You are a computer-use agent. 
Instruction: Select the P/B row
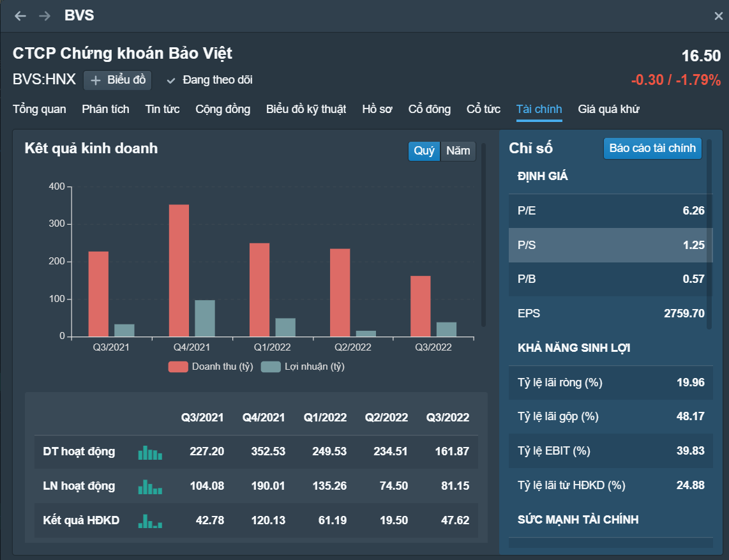(610, 279)
